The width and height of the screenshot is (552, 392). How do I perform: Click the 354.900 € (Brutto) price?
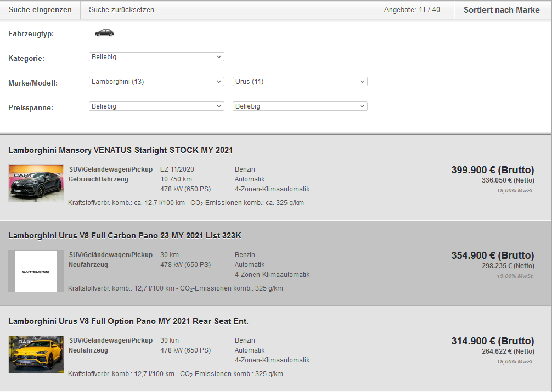click(493, 255)
